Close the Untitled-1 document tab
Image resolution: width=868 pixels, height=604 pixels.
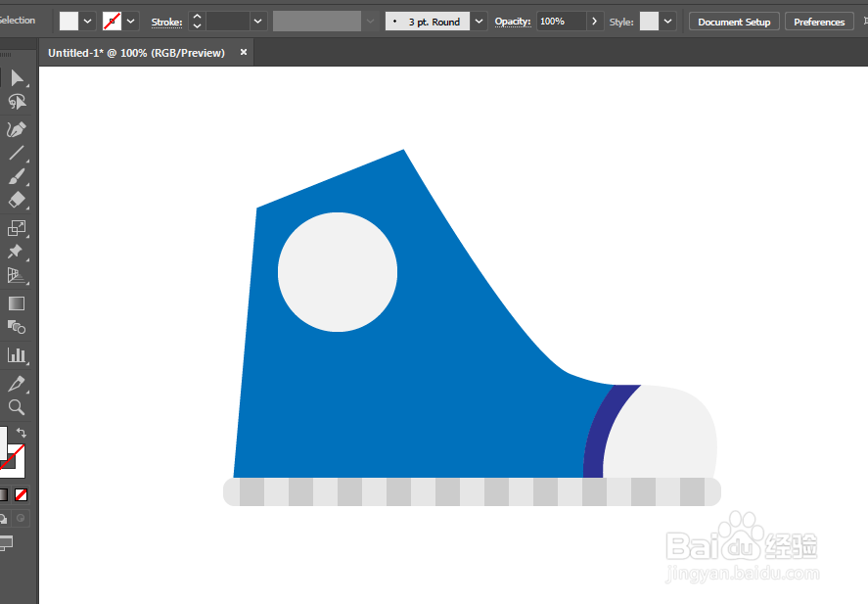click(244, 52)
